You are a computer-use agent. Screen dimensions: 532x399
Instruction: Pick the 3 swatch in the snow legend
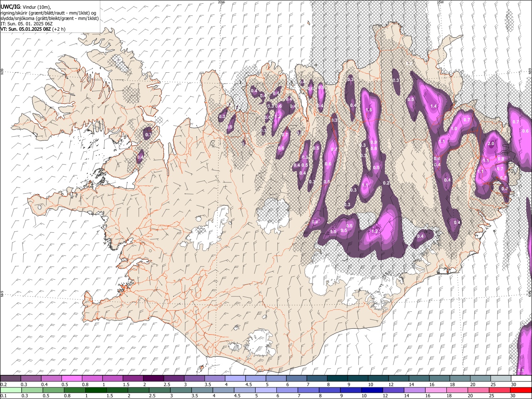click(194, 379)
